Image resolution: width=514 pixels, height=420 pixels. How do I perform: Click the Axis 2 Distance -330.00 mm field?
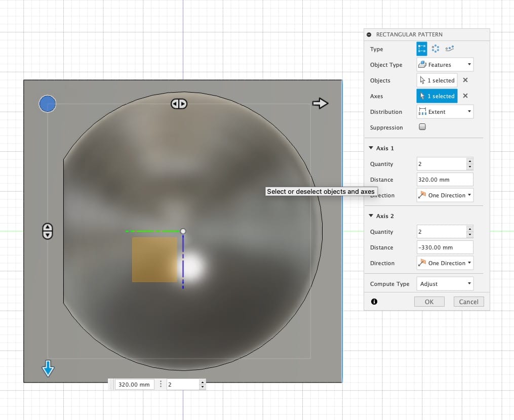pos(445,247)
